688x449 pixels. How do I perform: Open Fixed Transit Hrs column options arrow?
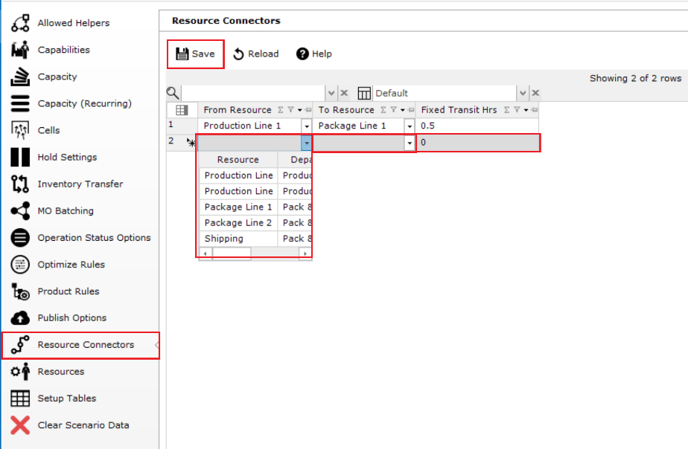[526, 110]
